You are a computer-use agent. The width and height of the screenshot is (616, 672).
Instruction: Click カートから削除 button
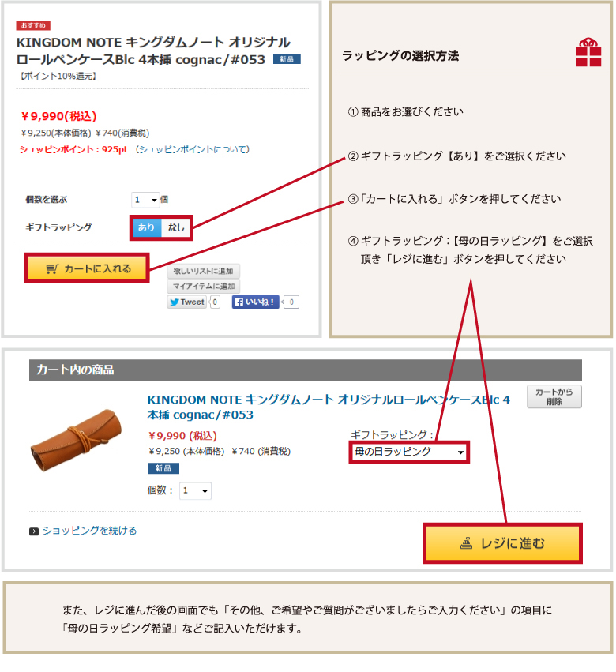click(554, 397)
